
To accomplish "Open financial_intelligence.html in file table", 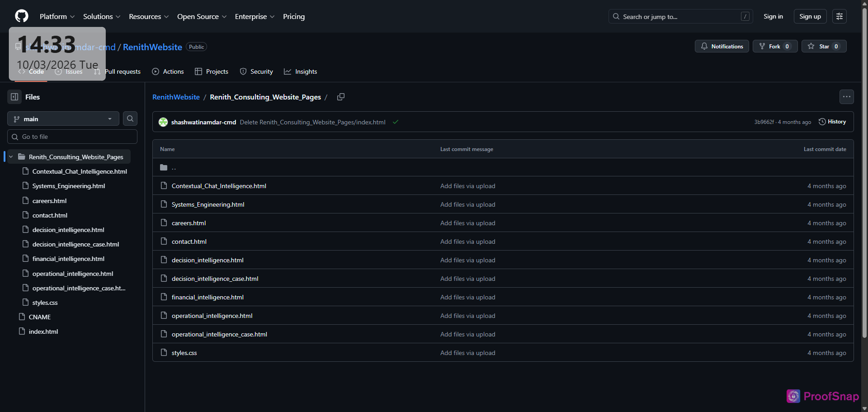I will point(208,297).
